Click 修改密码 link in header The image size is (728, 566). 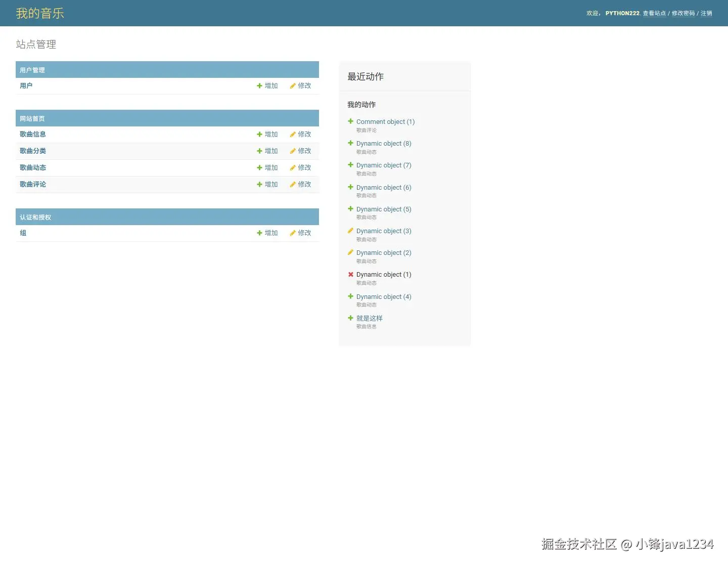[x=683, y=13]
